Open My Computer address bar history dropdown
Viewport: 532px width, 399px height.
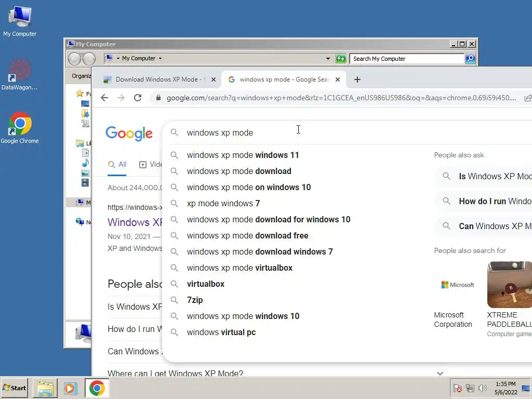pos(328,58)
